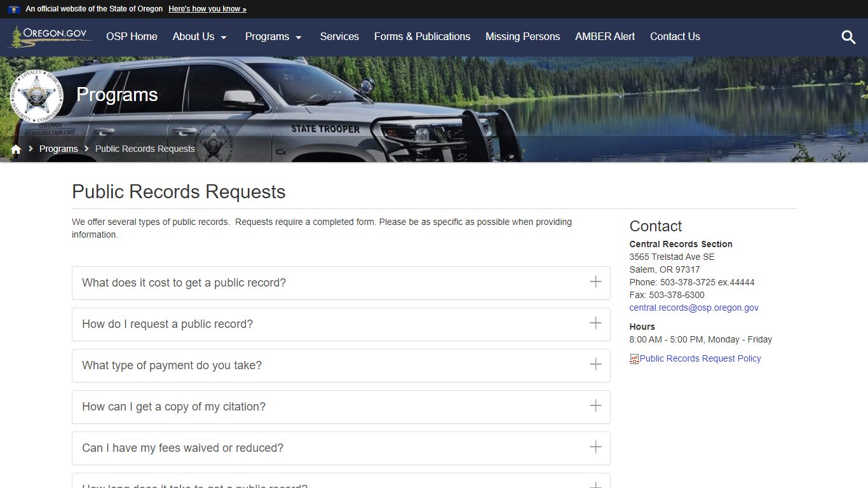Click the 'Contact' sidebar heading
Viewport: 868px width, 488px height.
point(655,226)
